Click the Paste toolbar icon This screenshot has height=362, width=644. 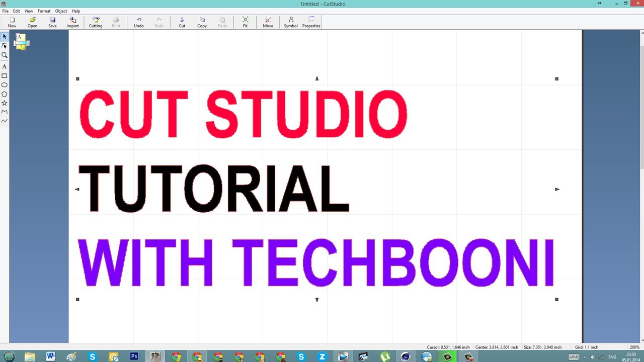[222, 22]
